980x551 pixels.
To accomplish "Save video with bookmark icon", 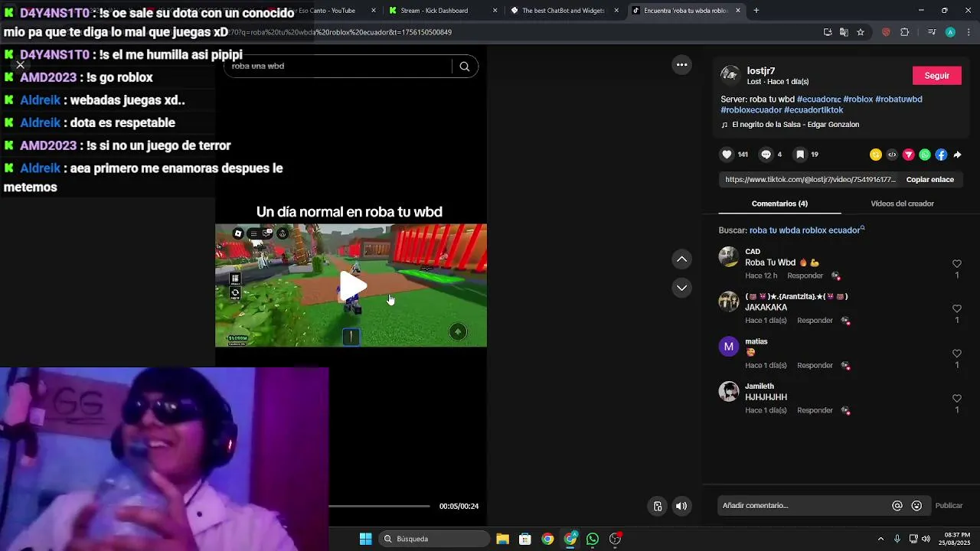I will [800, 155].
